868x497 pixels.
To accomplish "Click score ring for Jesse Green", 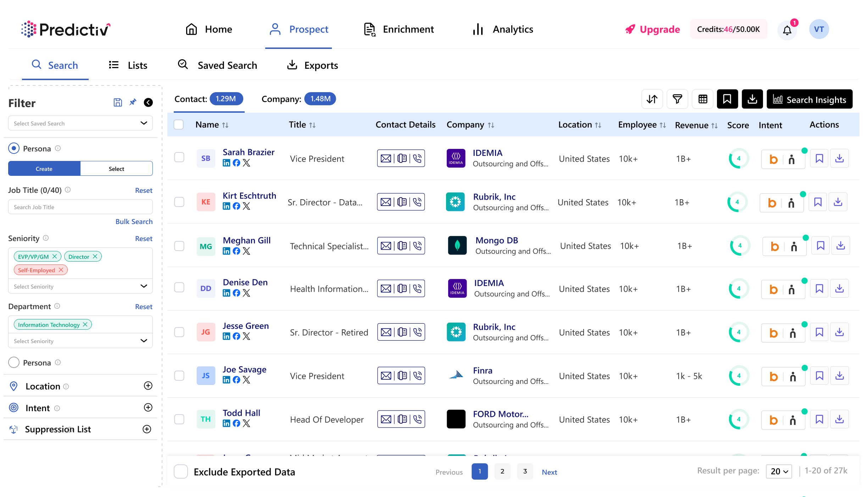I will [739, 332].
